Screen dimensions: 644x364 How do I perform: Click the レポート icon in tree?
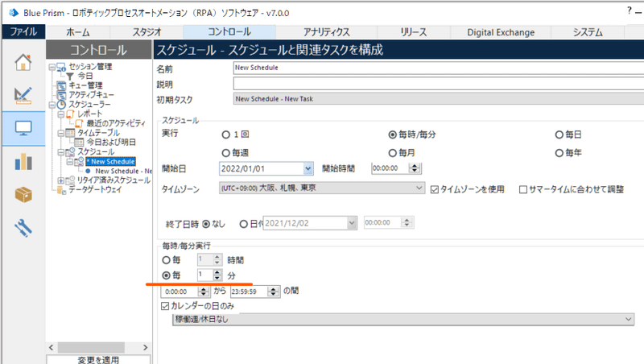(71, 114)
